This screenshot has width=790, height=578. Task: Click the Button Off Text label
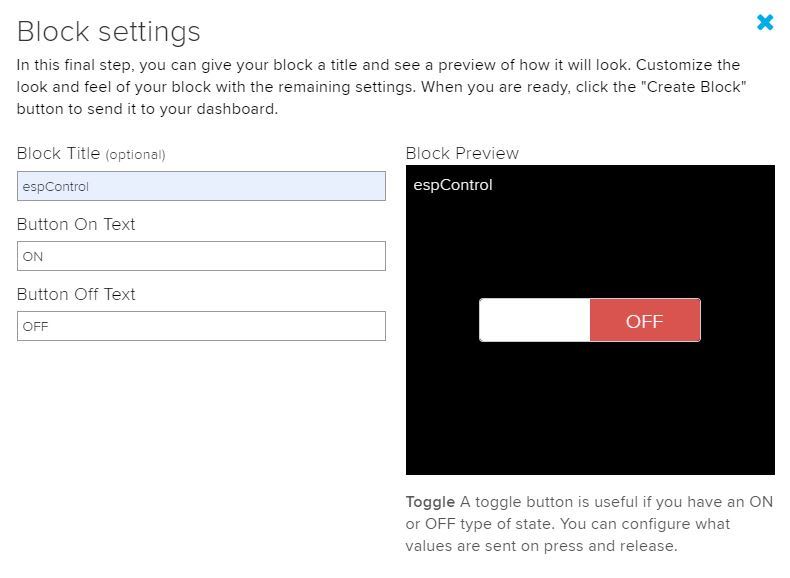pos(76,294)
